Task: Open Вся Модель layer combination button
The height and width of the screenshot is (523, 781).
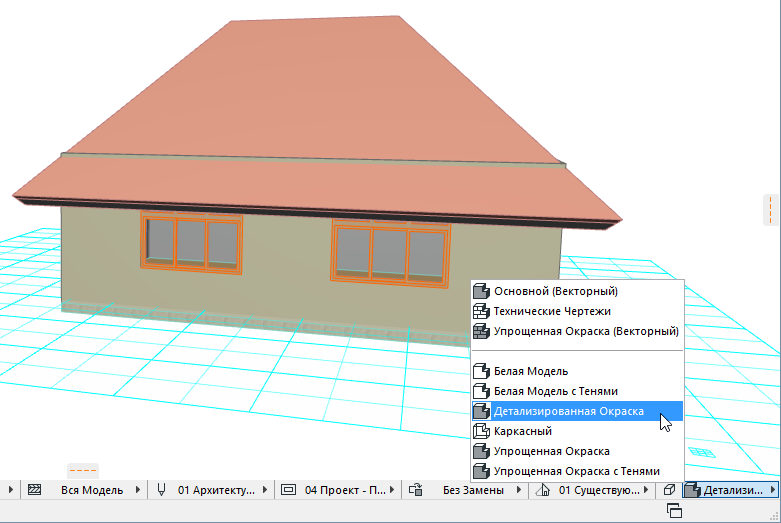Action: pos(92,490)
